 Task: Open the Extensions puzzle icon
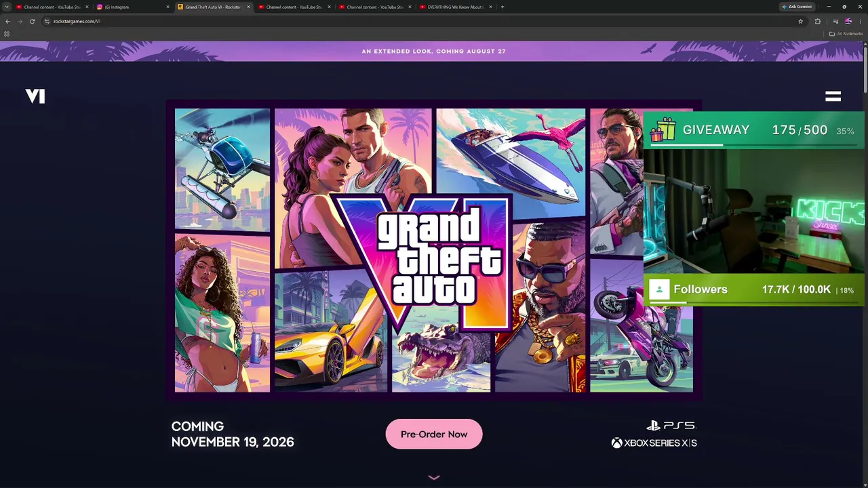(817, 21)
